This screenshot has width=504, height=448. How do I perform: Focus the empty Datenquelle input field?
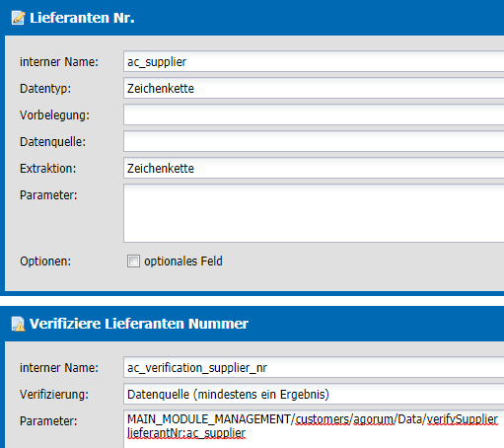[x=314, y=141]
